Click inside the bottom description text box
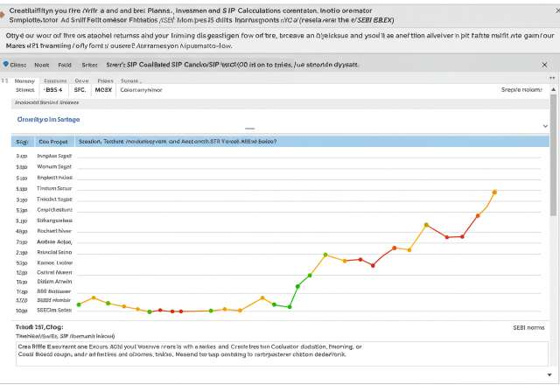The height and width of the screenshot is (392, 560). [280, 352]
